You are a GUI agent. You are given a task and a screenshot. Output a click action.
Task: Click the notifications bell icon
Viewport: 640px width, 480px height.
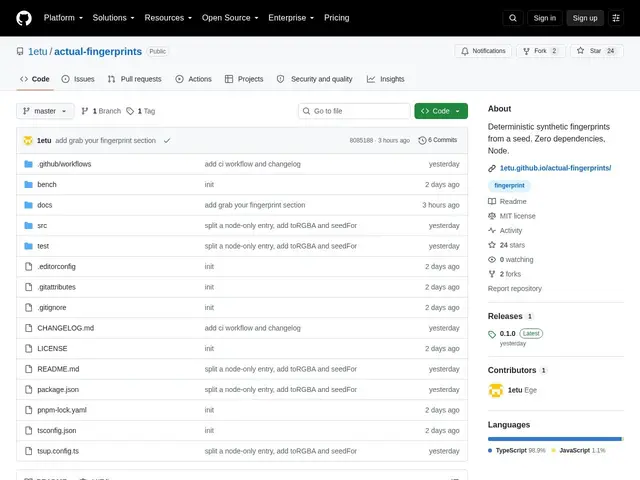[x=465, y=51]
